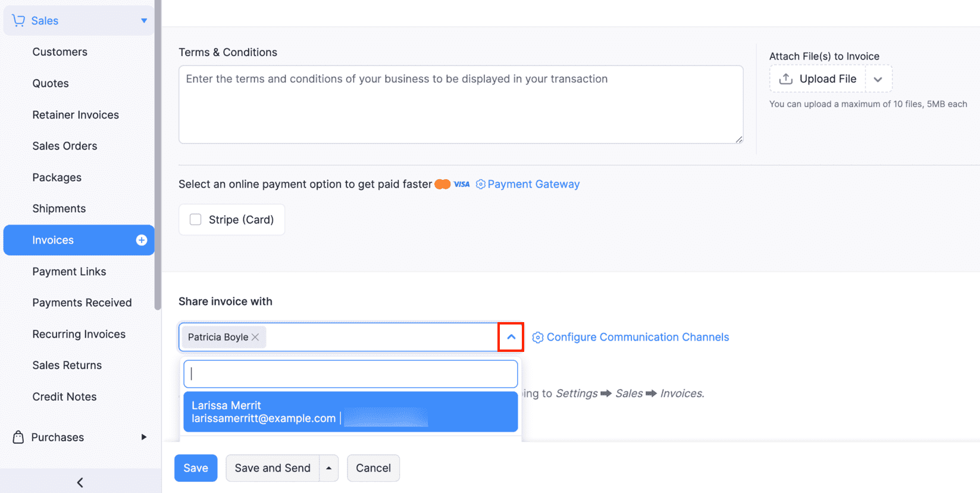
Task: Select Larissa Merrit from the recipient list
Action: pos(350,411)
